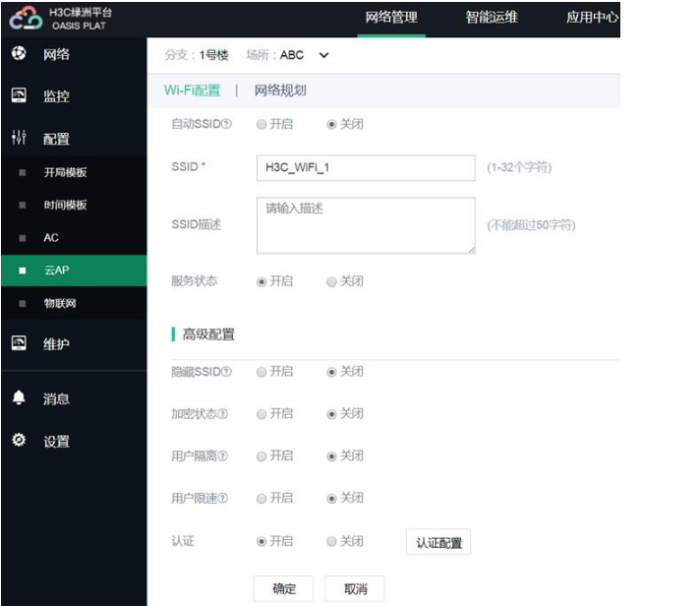Screen dimensions: 700x606
Task: Click the 消息 bell icon
Action: pos(19,397)
